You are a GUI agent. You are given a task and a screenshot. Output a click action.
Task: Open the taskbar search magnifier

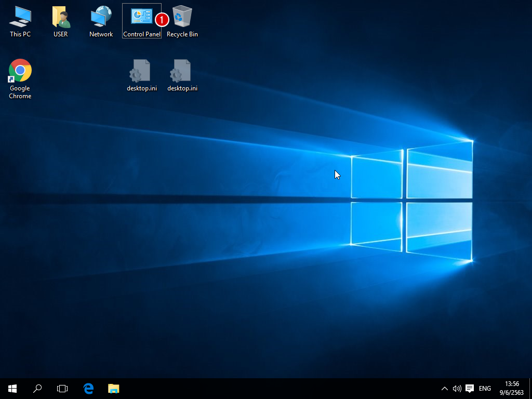point(37,388)
